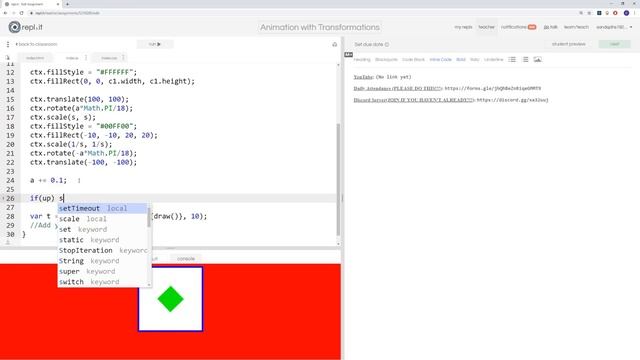
Task: Choose set keyword from autocomplete list
Action: (x=102, y=229)
